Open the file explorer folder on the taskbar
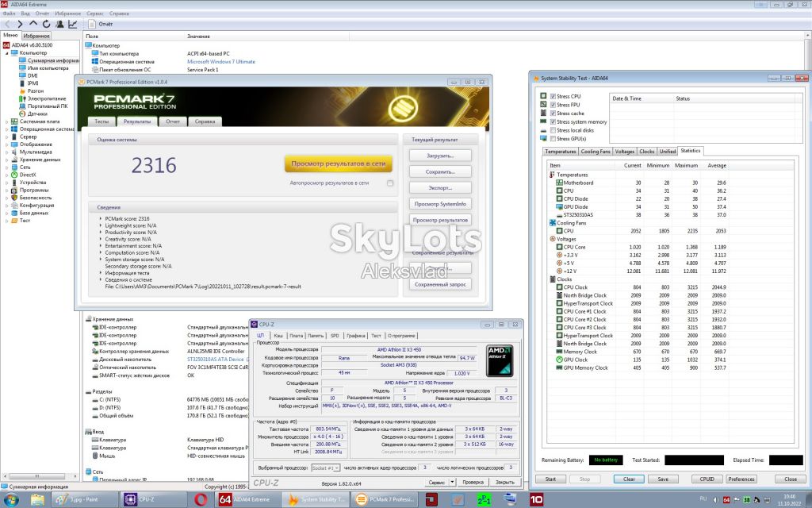812x508 pixels. (37, 499)
